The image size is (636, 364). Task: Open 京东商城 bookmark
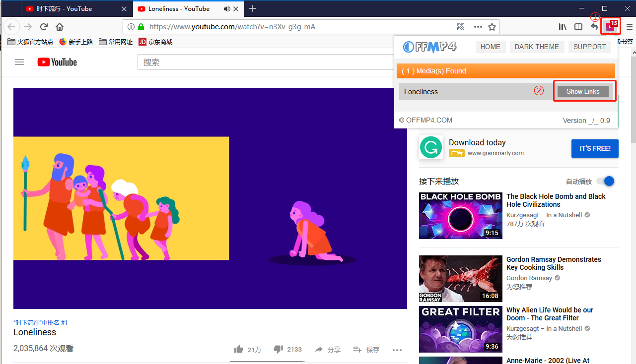point(155,42)
